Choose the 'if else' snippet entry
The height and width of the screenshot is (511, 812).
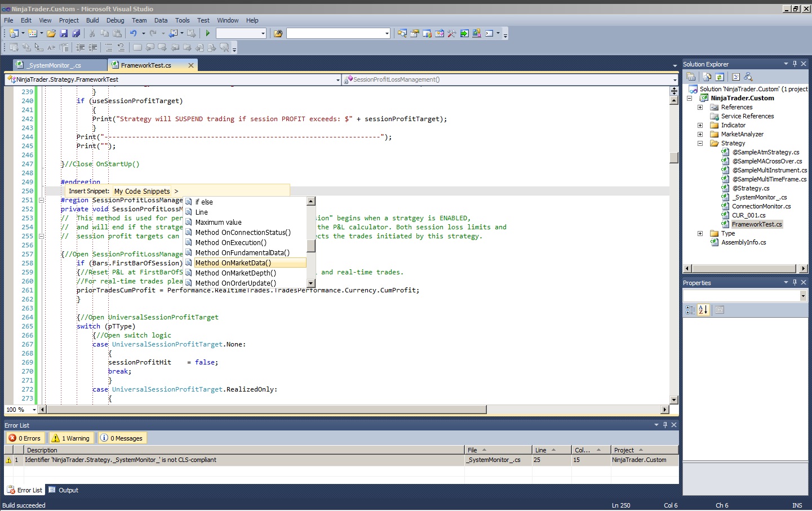204,202
